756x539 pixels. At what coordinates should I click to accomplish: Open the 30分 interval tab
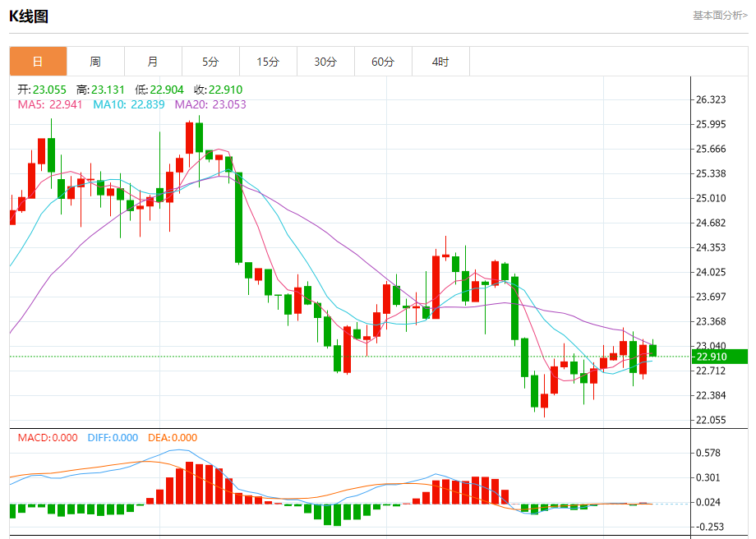coord(325,62)
